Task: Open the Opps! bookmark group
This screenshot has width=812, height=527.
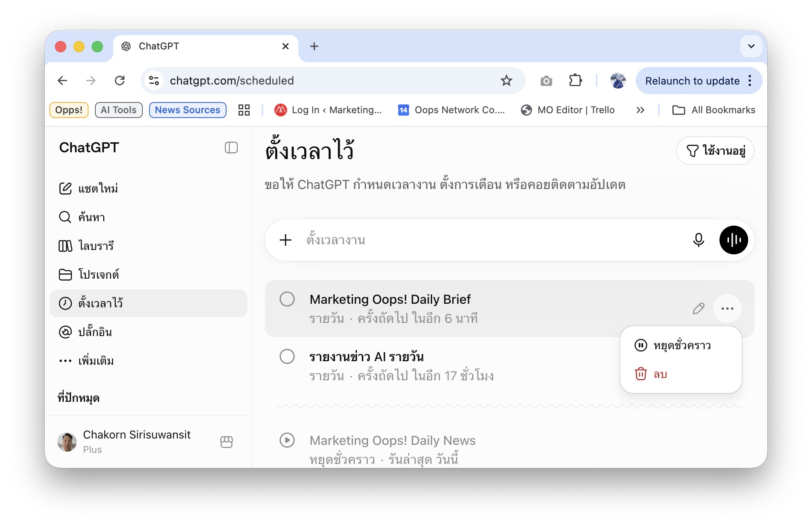Action: [x=69, y=110]
